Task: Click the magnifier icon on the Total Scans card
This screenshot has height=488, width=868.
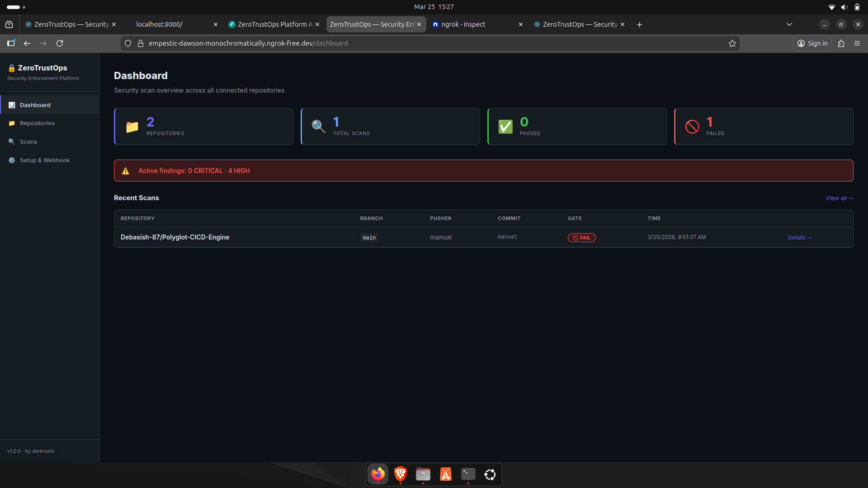Action: click(319, 127)
